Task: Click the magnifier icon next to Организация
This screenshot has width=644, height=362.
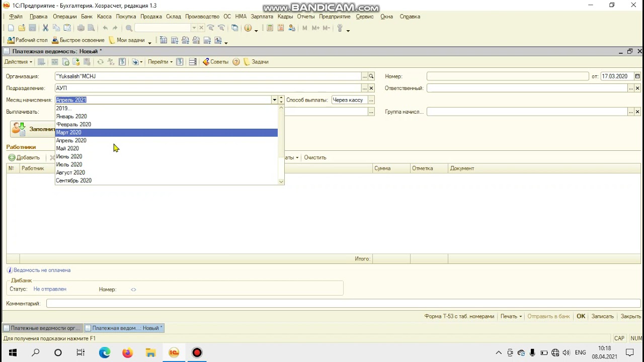Action: [371, 76]
